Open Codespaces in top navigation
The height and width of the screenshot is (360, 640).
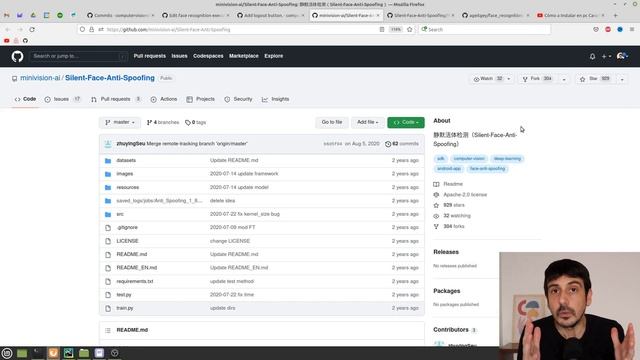tap(208, 56)
